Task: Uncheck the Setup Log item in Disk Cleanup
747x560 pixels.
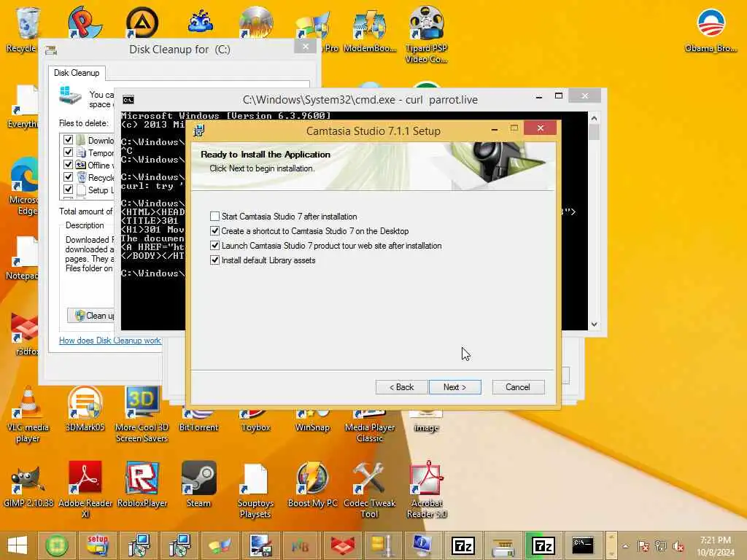Action: (x=68, y=190)
